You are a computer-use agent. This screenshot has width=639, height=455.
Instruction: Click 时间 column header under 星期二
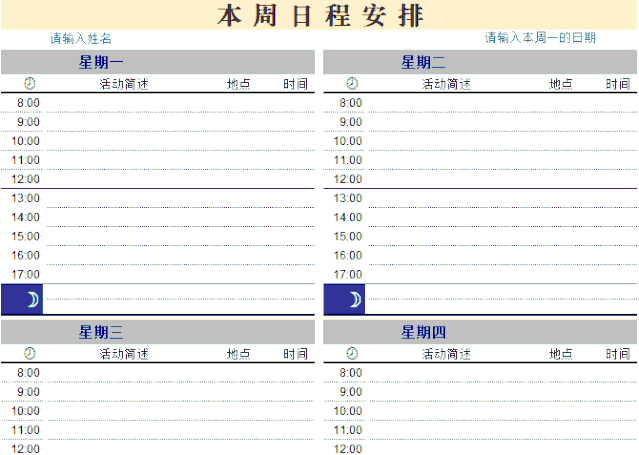click(x=618, y=84)
